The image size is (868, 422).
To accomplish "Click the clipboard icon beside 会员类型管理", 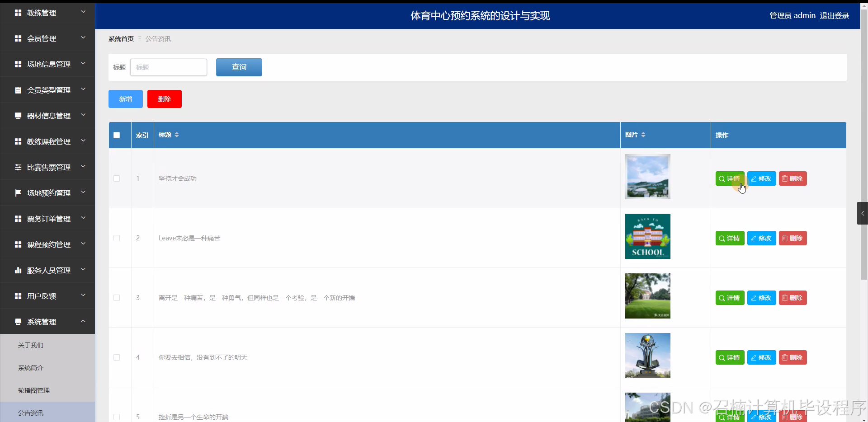I will [x=18, y=90].
